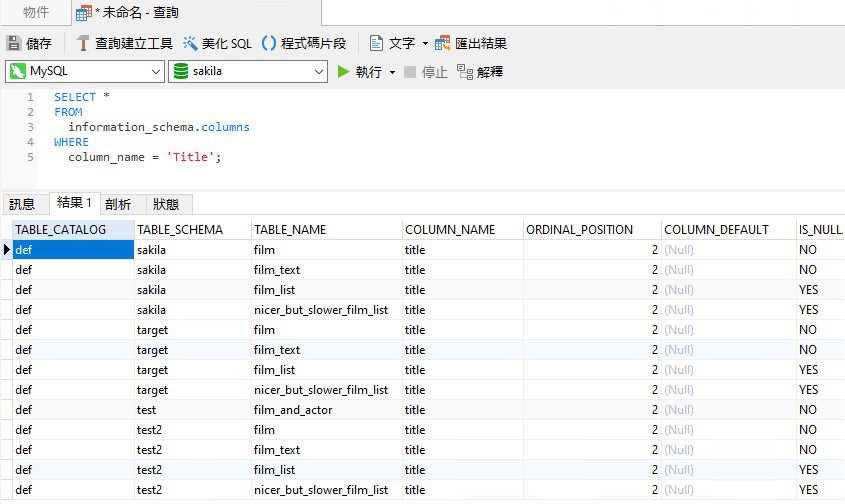Open Code Snippets (程式碼片段)
This screenshot has width=845, height=504.
coord(304,43)
